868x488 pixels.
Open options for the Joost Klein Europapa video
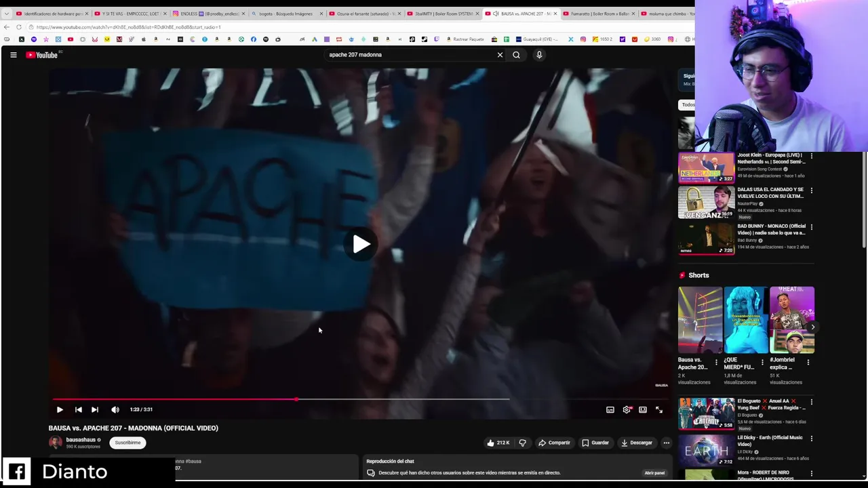(x=811, y=156)
